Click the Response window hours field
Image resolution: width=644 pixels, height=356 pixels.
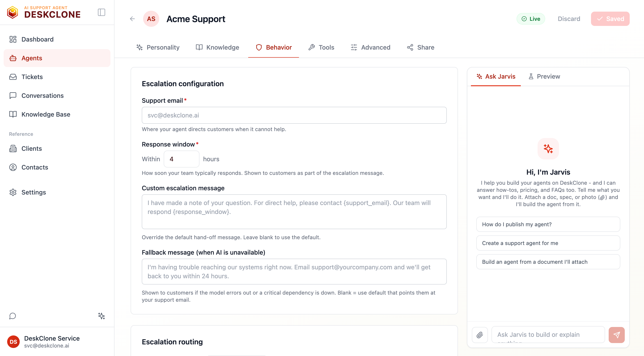[x=182, y=159]
